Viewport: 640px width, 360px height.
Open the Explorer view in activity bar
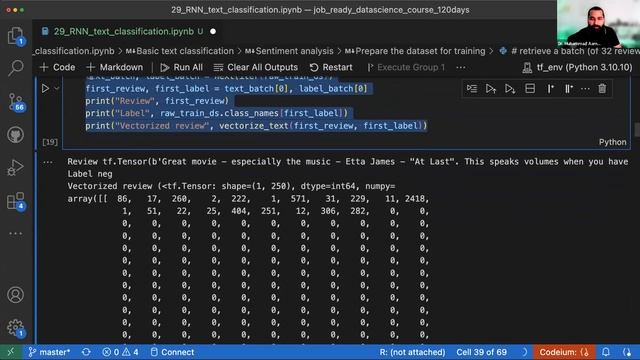16,36
